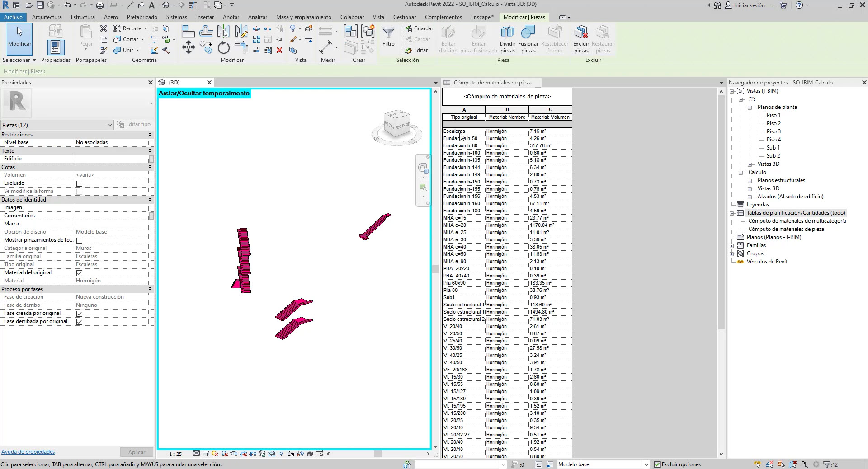Uncheck Material del original checkbox
This screenshot has height=469, width=868.
80,273
